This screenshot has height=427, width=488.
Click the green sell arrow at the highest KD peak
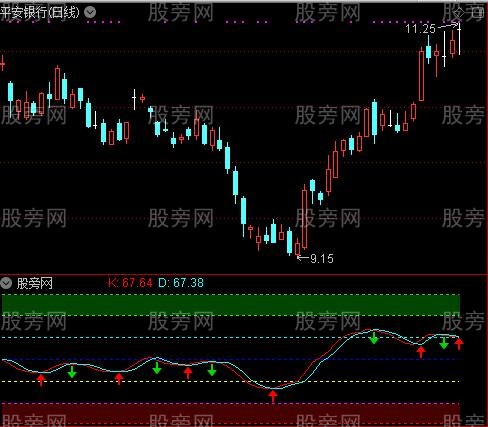click(x=374, y=338)
